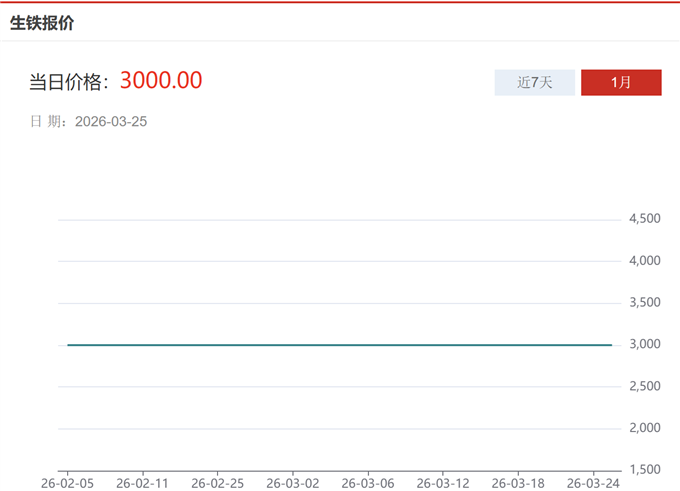Switch to the 近7天 range tab
Image resolution: width=680 pixels, height=491 pixels.
coord(534,82)
